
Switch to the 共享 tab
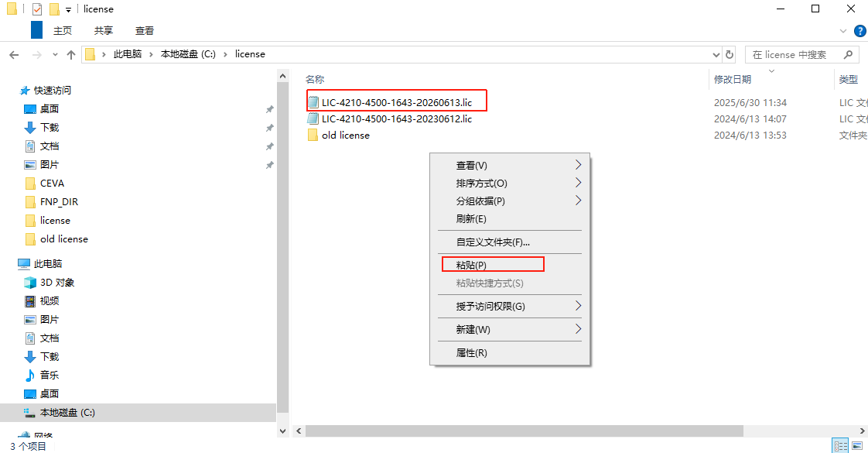click(104, 30)
